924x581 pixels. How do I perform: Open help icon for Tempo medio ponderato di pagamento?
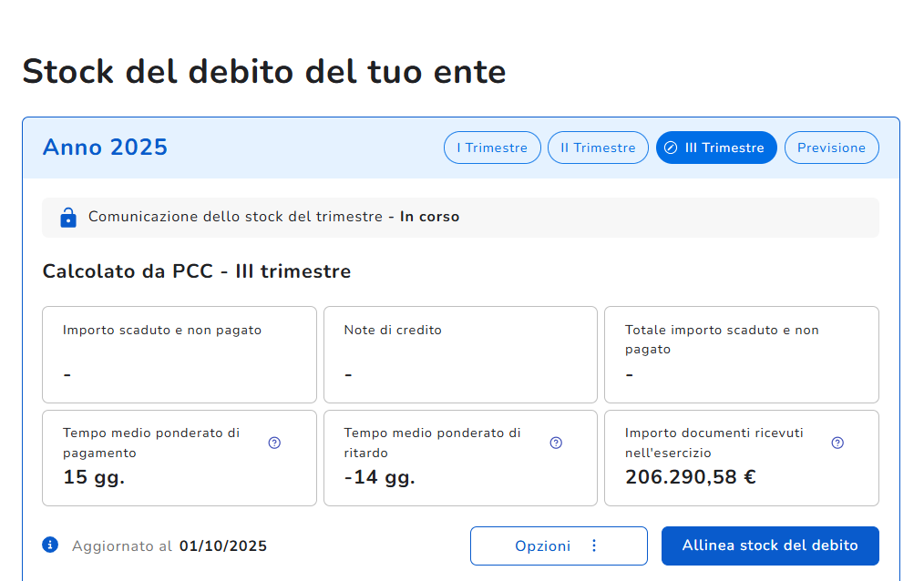[x=274, y=443]
